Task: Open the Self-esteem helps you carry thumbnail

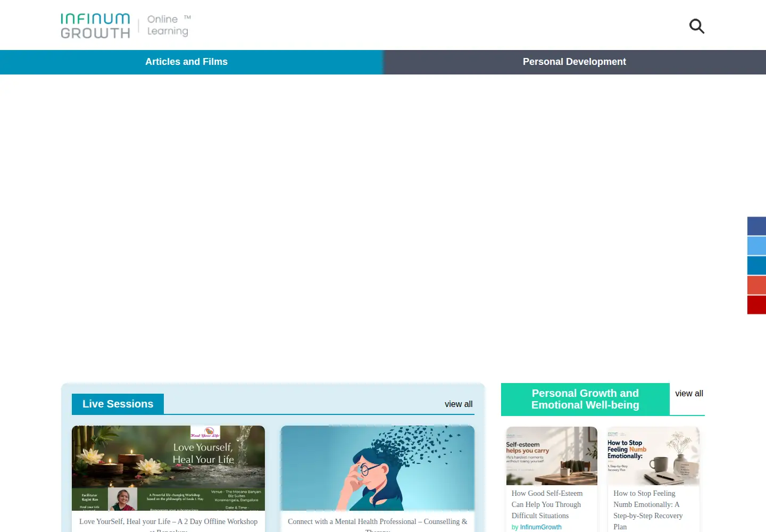Action: [x=552, y=456]
